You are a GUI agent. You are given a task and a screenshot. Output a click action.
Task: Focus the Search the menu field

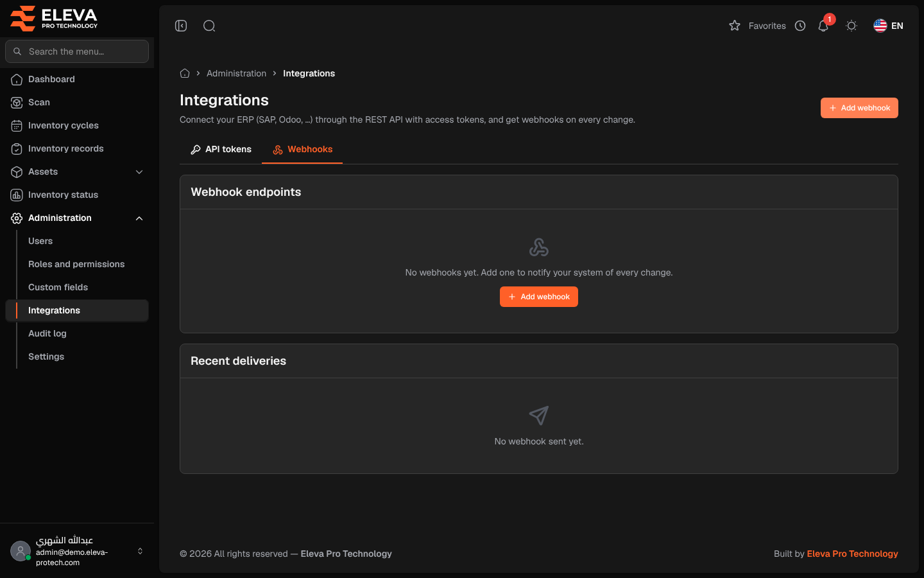pyautogui.click(x=77, y=51)
